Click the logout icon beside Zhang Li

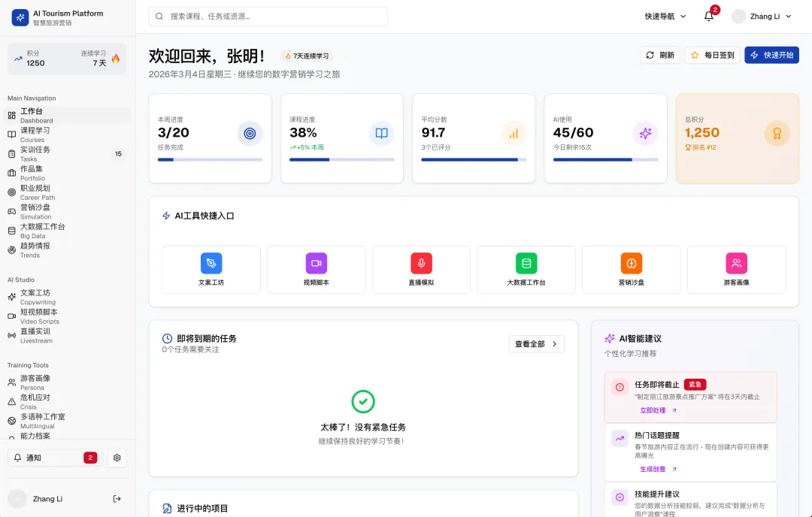(117, 499)
